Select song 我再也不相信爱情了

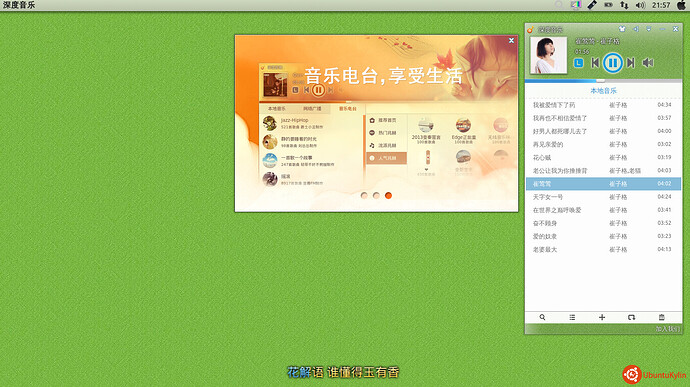(603, 118)
